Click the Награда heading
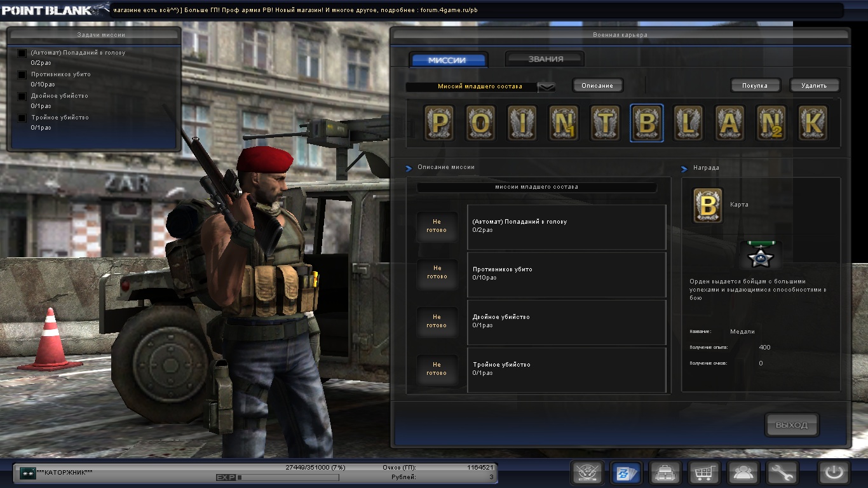868x488 pixels. [706, 168]
